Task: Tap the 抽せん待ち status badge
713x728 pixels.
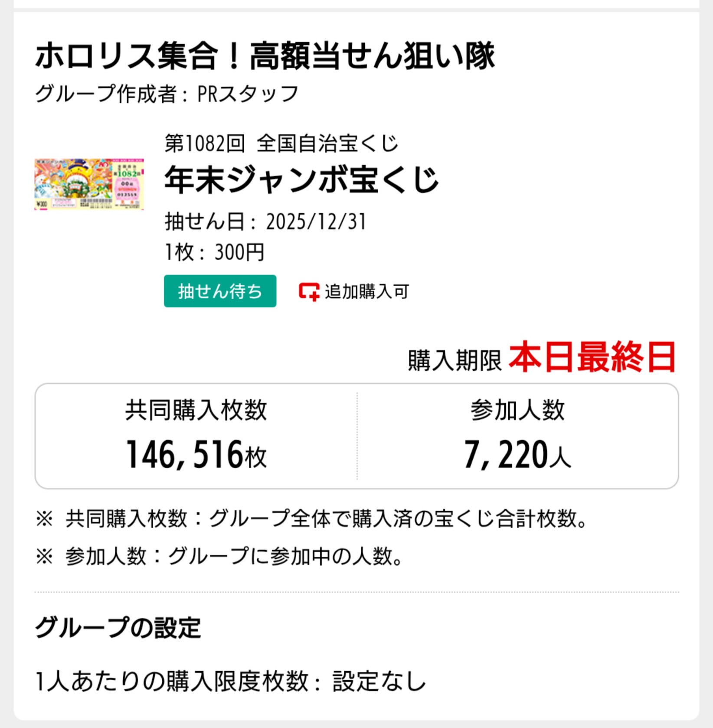Action: click(220, 291)
